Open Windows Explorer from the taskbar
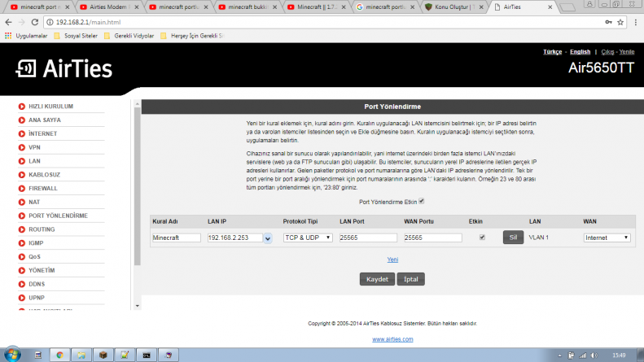 [x=81, y=355]
